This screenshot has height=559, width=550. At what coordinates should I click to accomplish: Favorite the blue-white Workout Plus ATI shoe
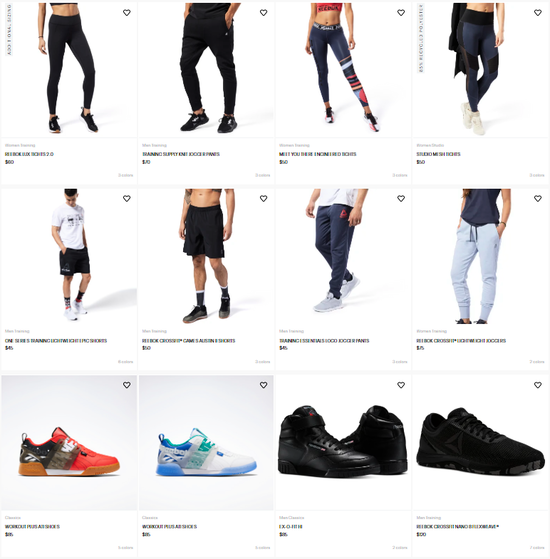pos(263,385)
